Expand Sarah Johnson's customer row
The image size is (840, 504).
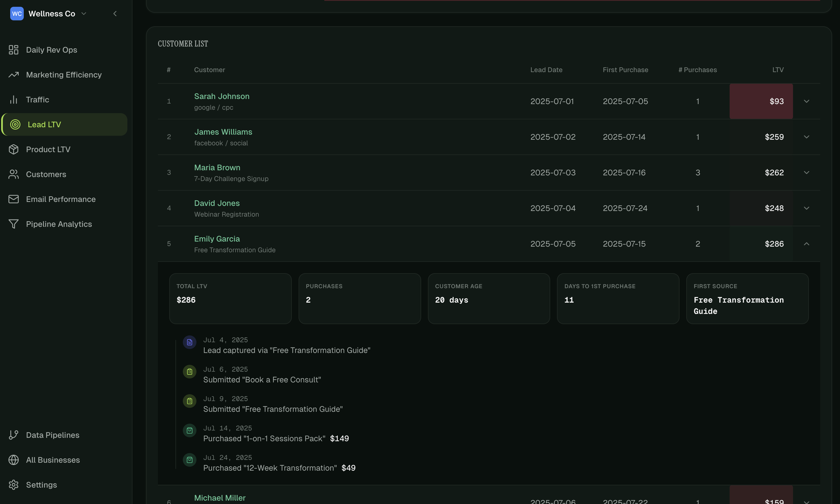point(806,101)
